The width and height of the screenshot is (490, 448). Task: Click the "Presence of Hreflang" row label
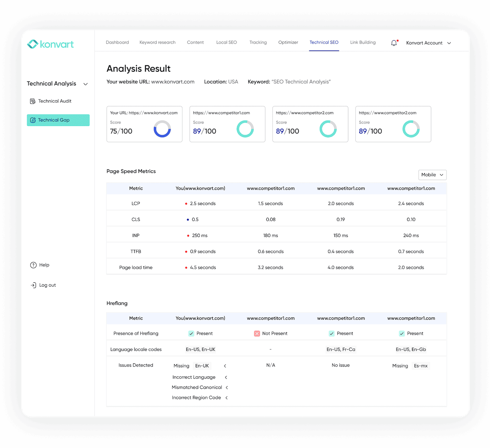point(136,333)
